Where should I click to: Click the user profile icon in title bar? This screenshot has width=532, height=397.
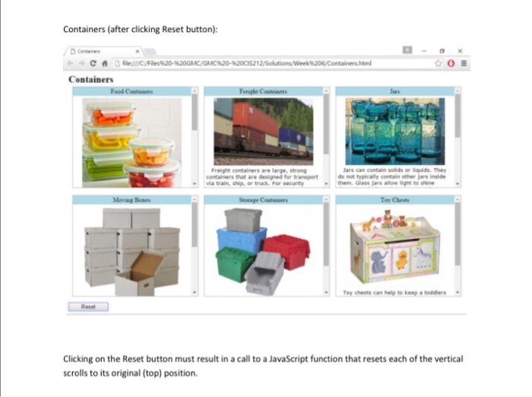(x=407, y=50)
